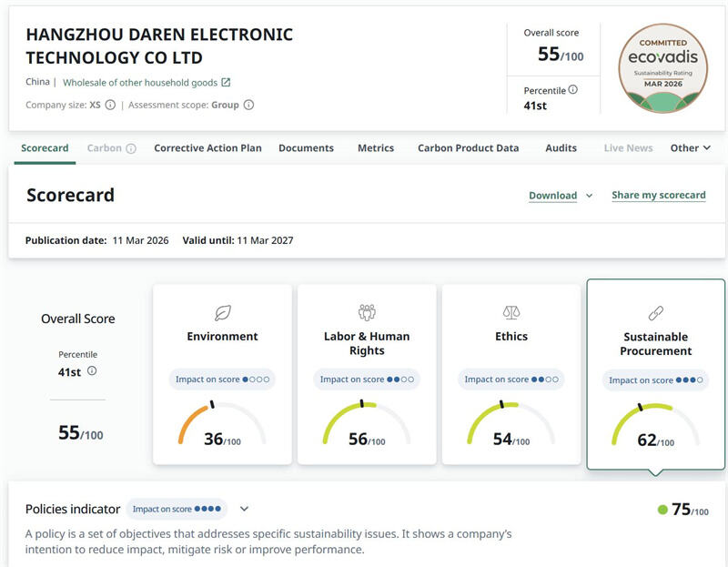Click the Environment score gauge showing 36
The width and height of the screenshot is (728, 567).
tap(222, 425)
